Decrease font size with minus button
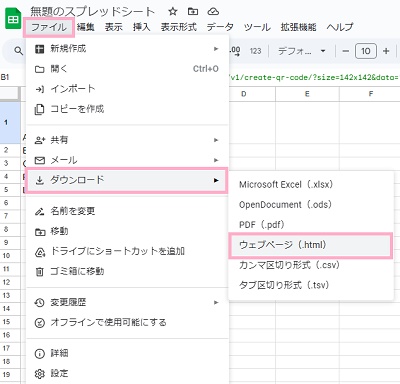This screenshot has width=400, height=384. point(346,51)
